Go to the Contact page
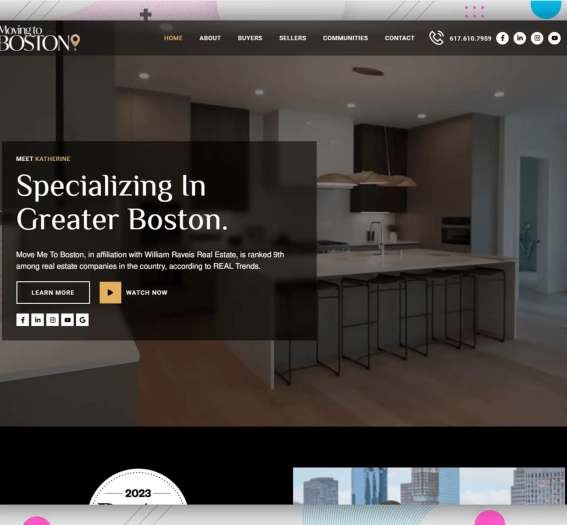Screen dimensions: 567x525 click(x=400, y=38)
